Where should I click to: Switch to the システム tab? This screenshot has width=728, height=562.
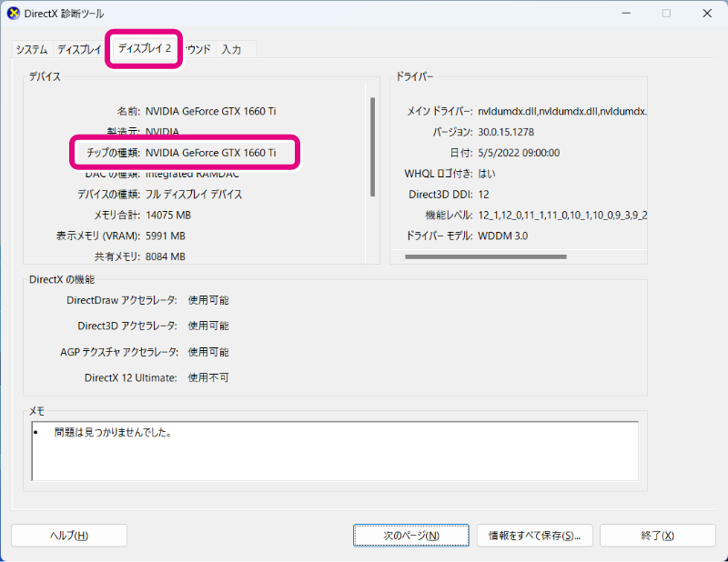click(32, 50)
